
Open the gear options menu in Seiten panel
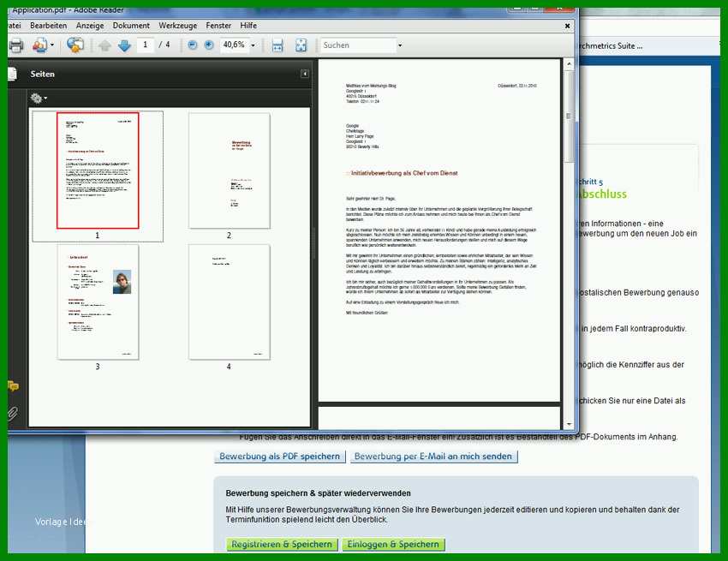39,98
